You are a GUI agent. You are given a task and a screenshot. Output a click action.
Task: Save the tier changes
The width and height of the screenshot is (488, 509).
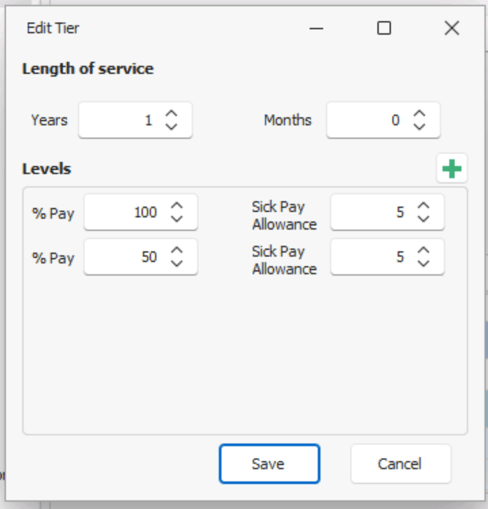click(269, 464)
